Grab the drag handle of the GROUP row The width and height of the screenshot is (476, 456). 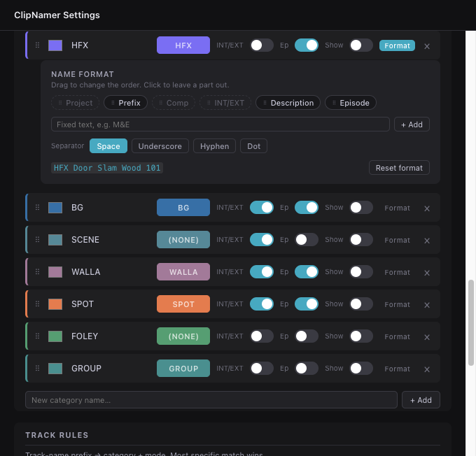[x=37, y=369]
